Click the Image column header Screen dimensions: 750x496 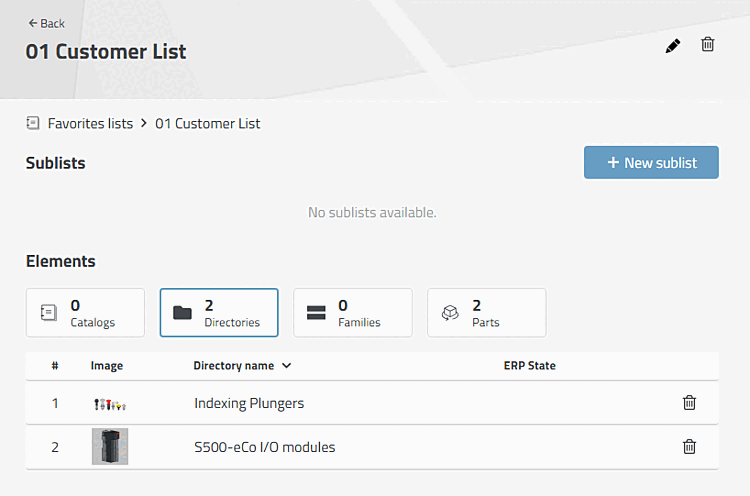(x=107, y=366)
